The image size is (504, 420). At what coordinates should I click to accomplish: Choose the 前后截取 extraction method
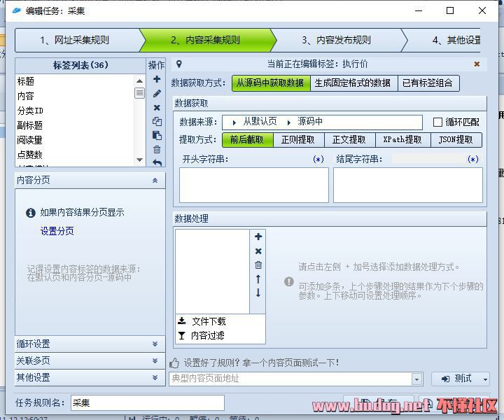[247, 140]
